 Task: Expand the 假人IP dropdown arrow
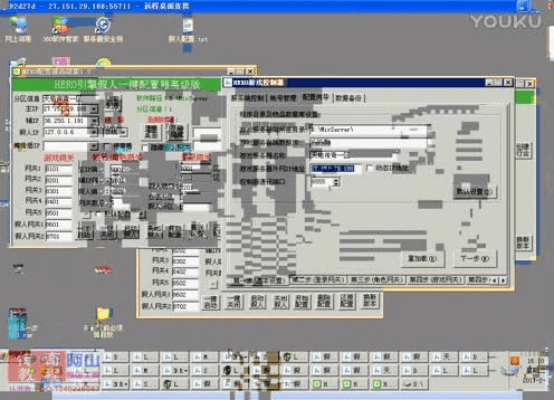(x=93, y=132)
